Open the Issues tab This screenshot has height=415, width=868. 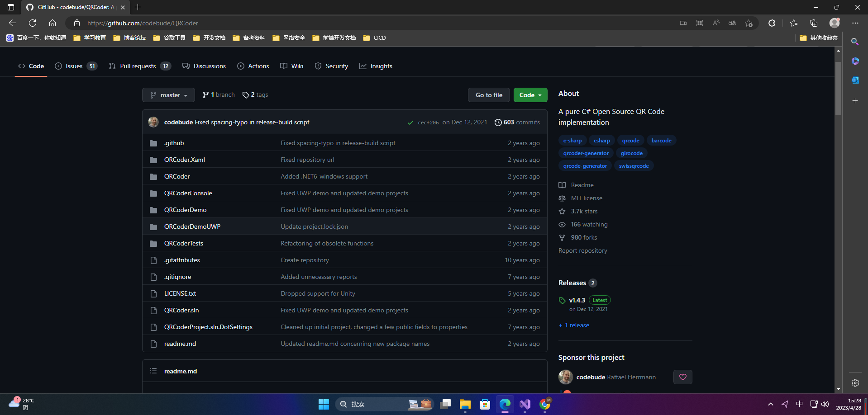tap(76, 66)
